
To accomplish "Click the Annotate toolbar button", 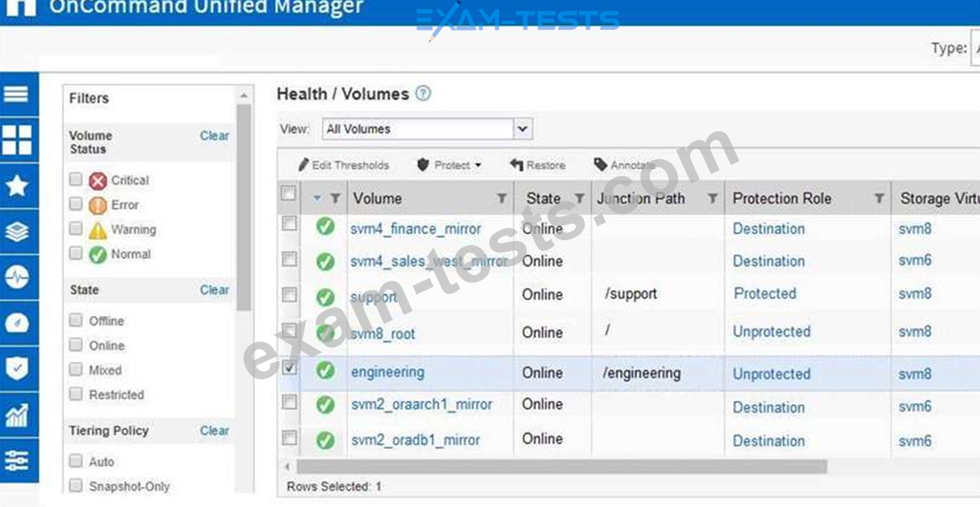I will [x=624, y=165].
